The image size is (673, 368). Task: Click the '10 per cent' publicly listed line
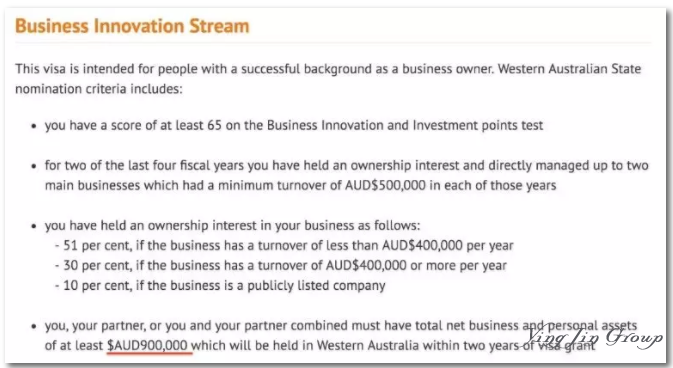coord(220,286)
